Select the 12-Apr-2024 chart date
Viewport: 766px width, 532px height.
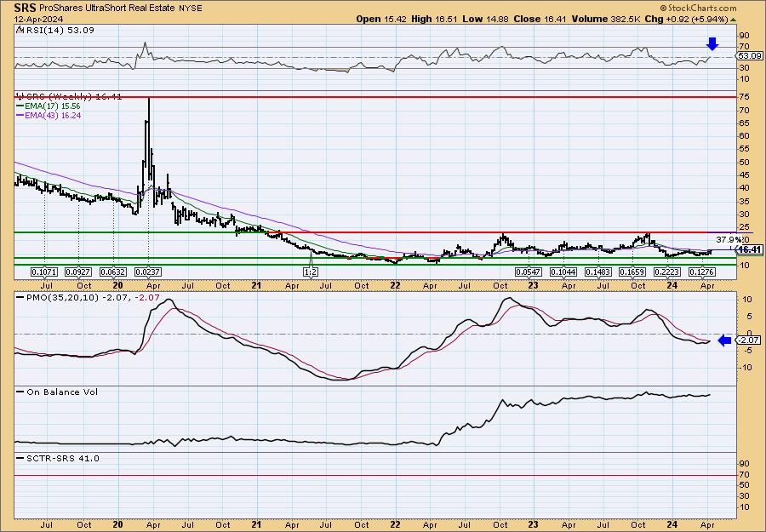38,19
